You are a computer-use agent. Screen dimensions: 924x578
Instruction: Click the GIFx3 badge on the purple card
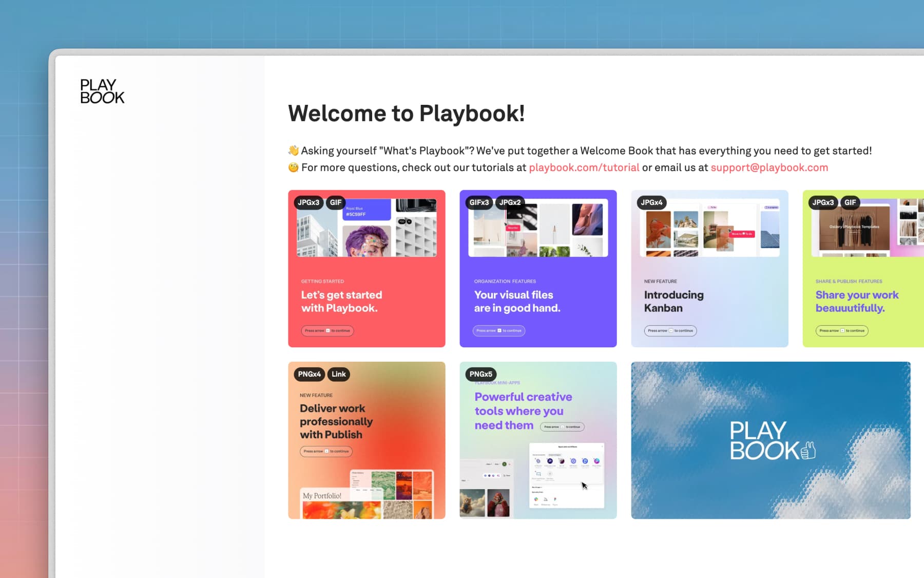[x=479, y=202]
